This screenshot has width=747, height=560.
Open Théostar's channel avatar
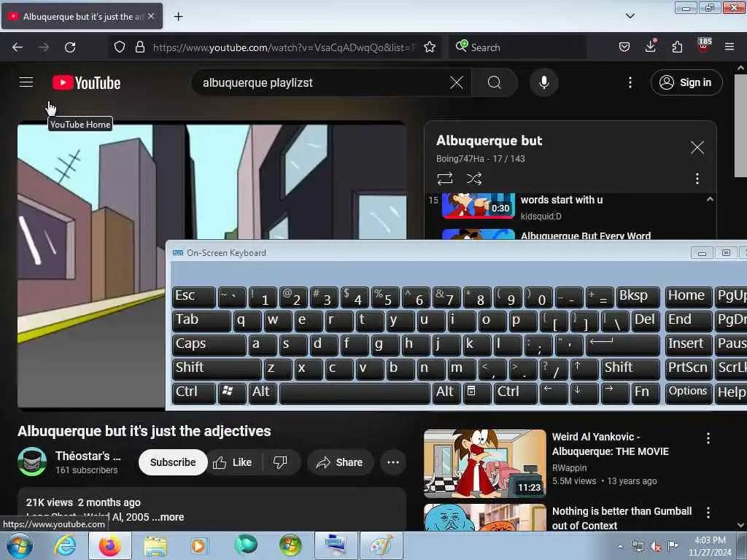32,462
